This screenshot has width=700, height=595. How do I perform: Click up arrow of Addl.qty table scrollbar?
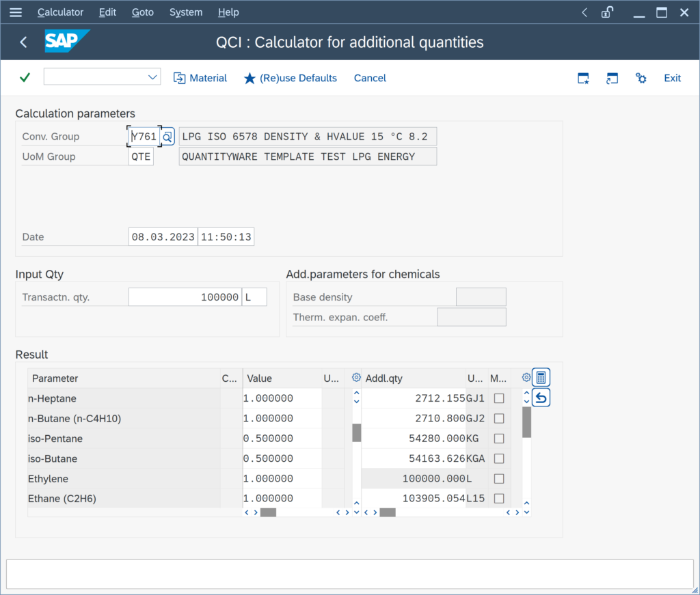coord(527,393)
